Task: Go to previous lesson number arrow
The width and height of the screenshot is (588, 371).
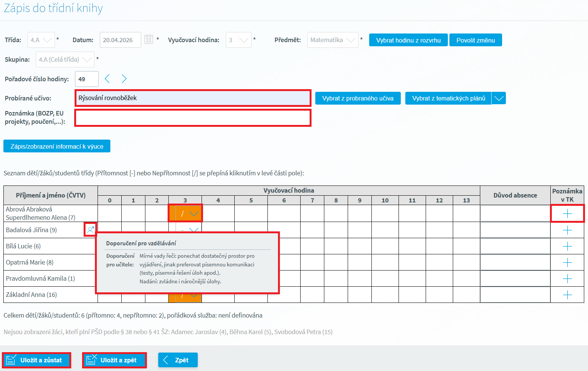Action: pyautogui.click(x=107, y=79)
